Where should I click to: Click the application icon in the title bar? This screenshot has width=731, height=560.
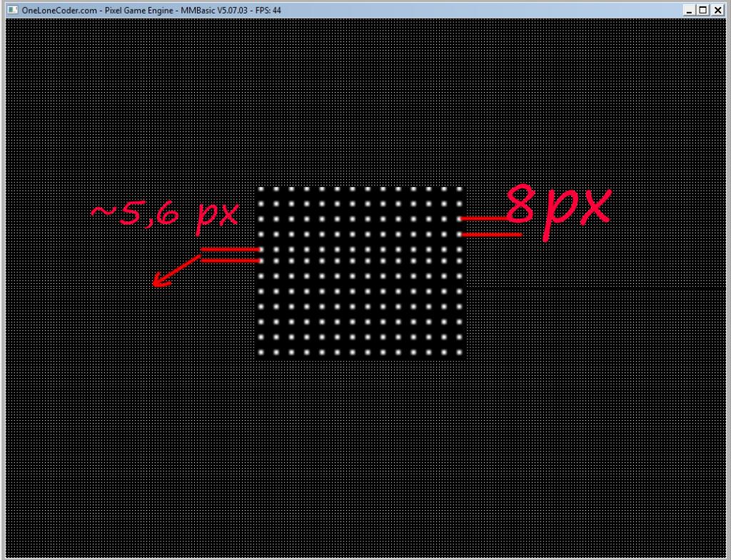[11, 10]
